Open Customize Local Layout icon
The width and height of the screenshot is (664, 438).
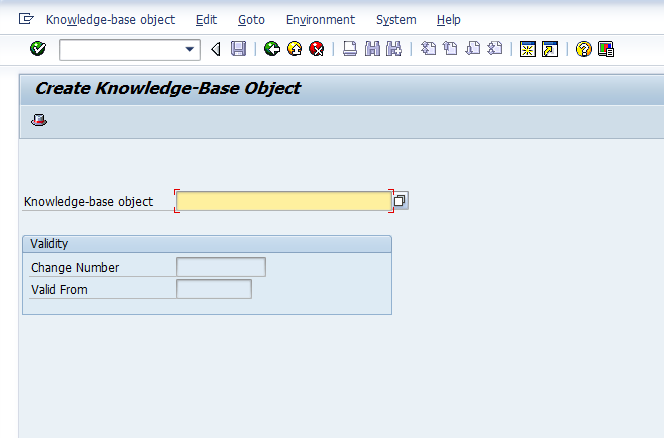coord(606,50)
